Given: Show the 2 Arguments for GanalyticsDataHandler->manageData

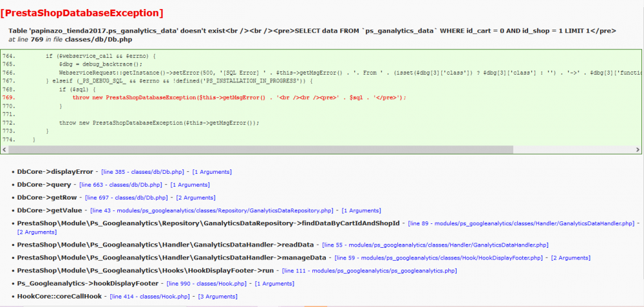Looking at the screenshot, I should pos(571,258).
